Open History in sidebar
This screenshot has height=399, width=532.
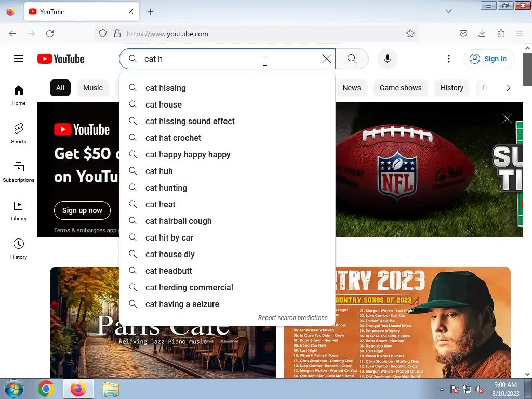(x=19, y=249)
